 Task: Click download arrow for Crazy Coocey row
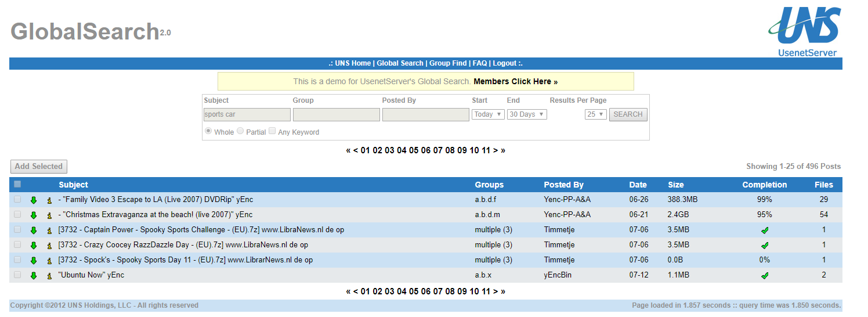(34, 245)
